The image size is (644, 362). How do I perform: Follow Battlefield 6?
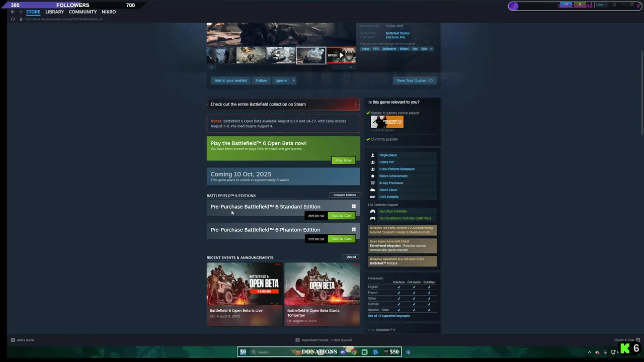[x=261, y=80]
